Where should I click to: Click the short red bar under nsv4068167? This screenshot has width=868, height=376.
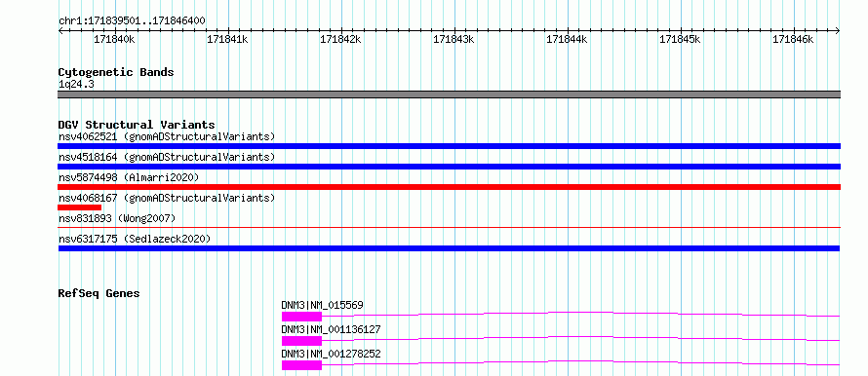click(x=79, y=207)
